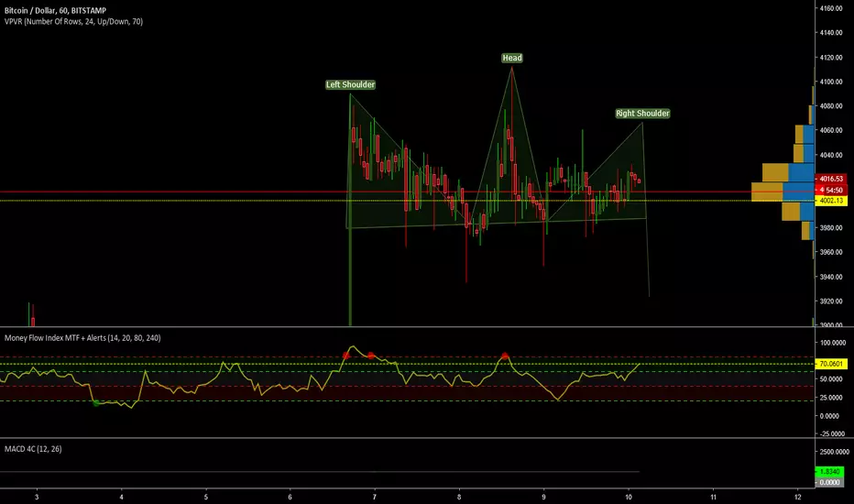Click the 4040.00 price axis label
Image resolution: width=854 pixels, height=504 pixels.
pos(830,155)
